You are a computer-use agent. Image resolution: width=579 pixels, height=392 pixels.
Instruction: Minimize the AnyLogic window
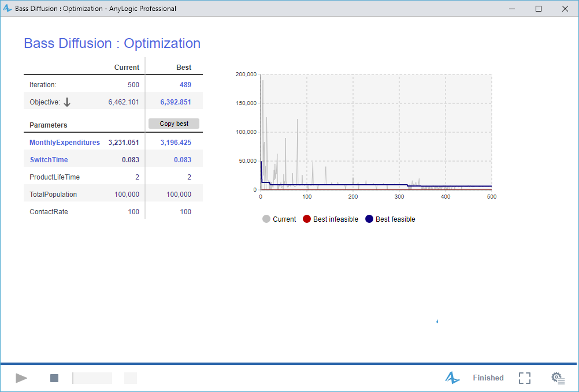512,9
